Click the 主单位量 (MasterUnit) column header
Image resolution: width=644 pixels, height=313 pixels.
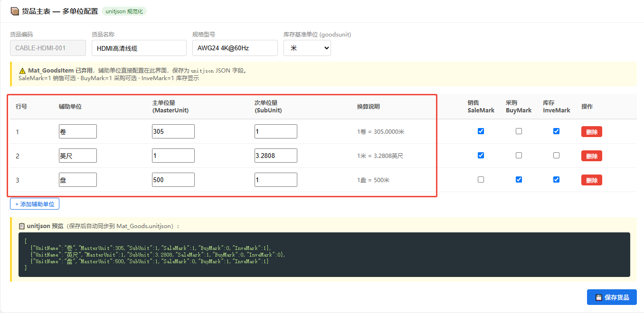[x=170, y=107]
